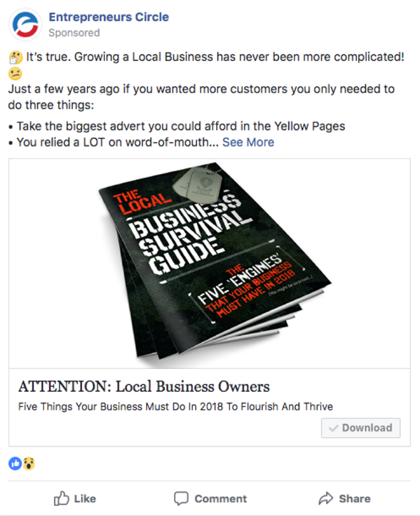
Task: Expand the post text with See More
Action: click(248, 142)
